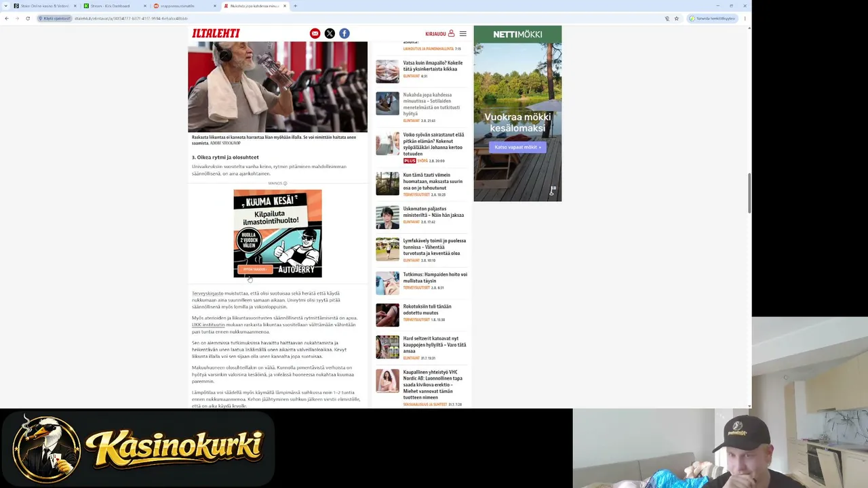Click the browser profile chip next to star

point(711,18)
